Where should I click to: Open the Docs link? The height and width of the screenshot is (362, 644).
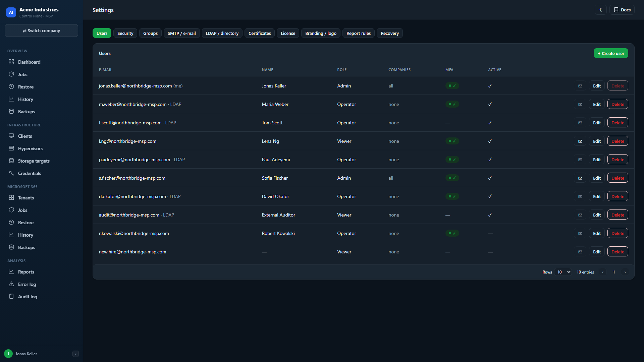click(622, 10)
